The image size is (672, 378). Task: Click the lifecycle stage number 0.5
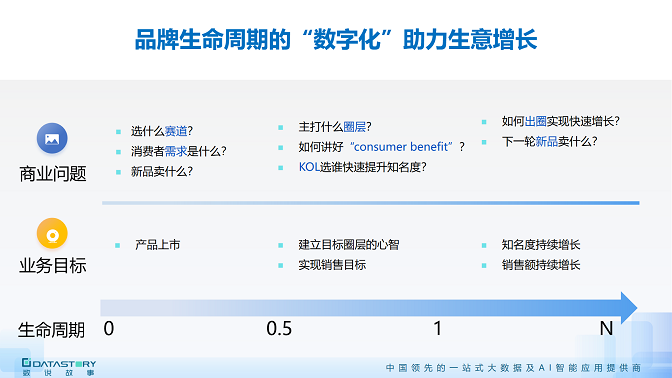click(x=279, y=329)
